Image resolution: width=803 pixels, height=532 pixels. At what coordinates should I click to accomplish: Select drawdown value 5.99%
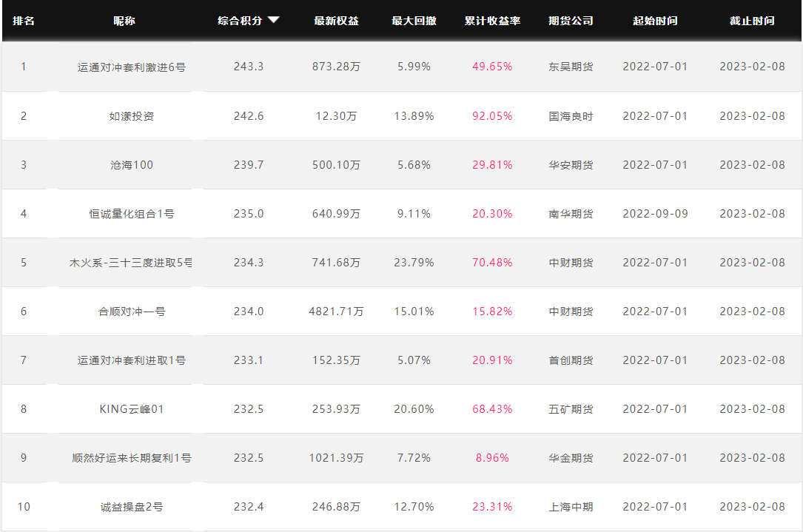point(414,67)
